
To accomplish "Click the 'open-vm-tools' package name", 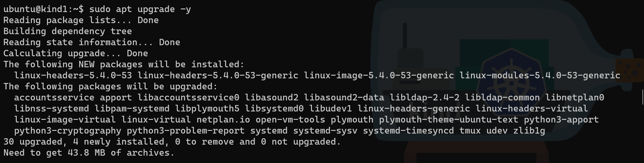I will pos(290,119).
